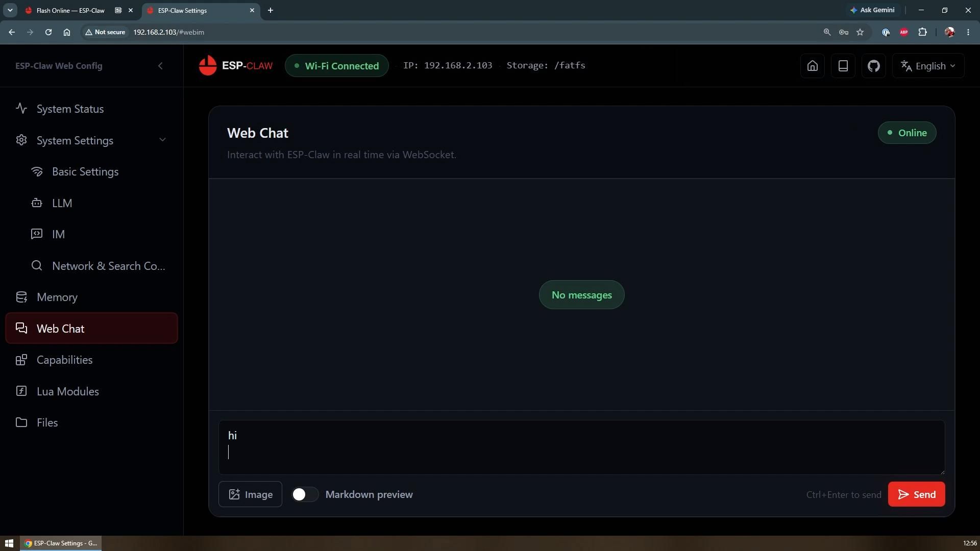980x551 pixels.
Task: Send the chat message
Action: click(916, 494)
